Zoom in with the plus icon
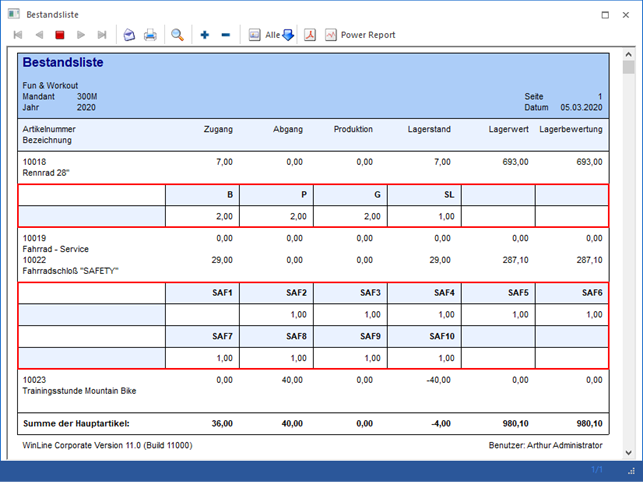 point(205,35)
